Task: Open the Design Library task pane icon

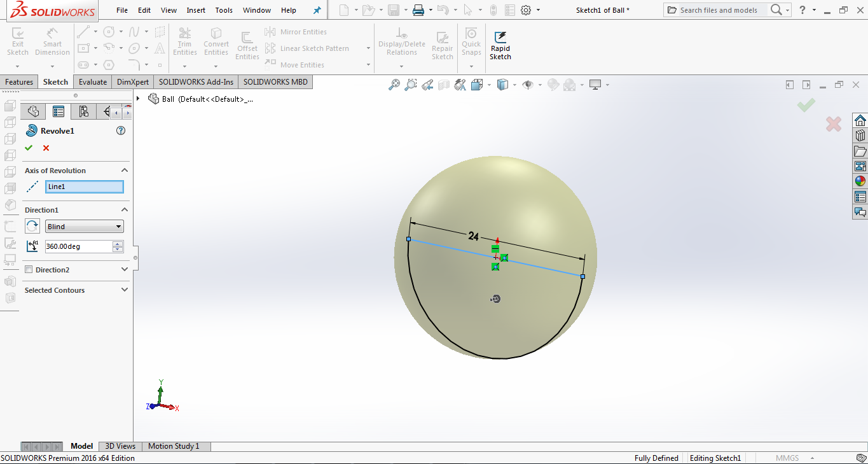Action: pos(860,136)
